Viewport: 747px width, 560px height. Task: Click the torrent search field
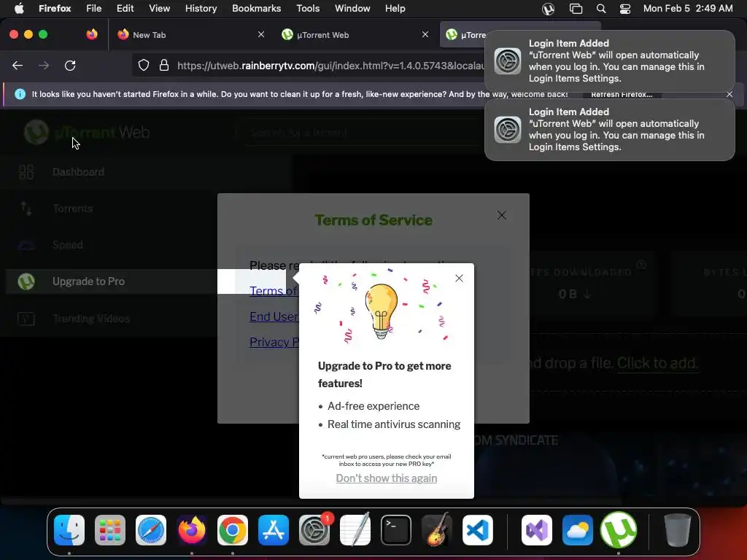[362, 133]
